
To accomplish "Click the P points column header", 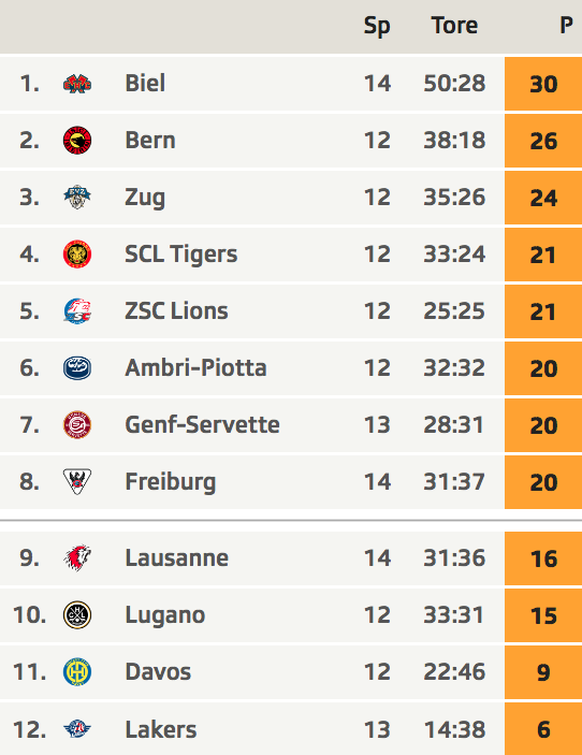I will click(566, 25).
